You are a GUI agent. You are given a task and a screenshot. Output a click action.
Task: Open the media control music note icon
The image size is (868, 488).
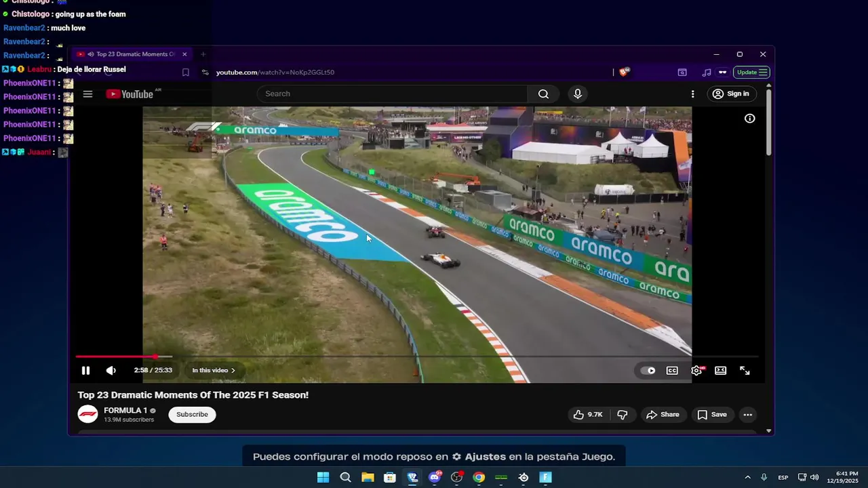coord(707,73)
